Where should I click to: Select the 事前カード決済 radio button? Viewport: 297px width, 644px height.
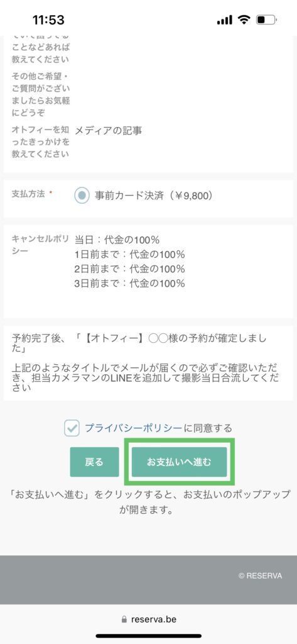pos(82,196)
